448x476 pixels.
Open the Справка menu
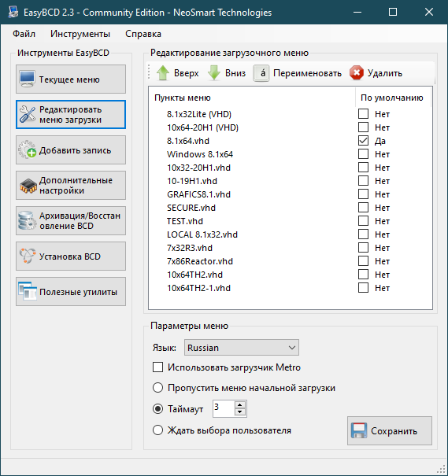(x=143, y=34)
